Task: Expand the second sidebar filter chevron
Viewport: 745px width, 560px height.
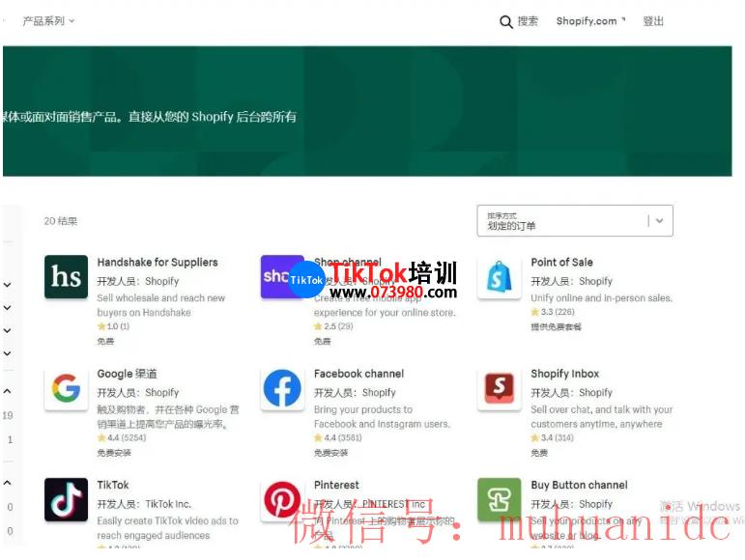Action: (x=7, y=308)
